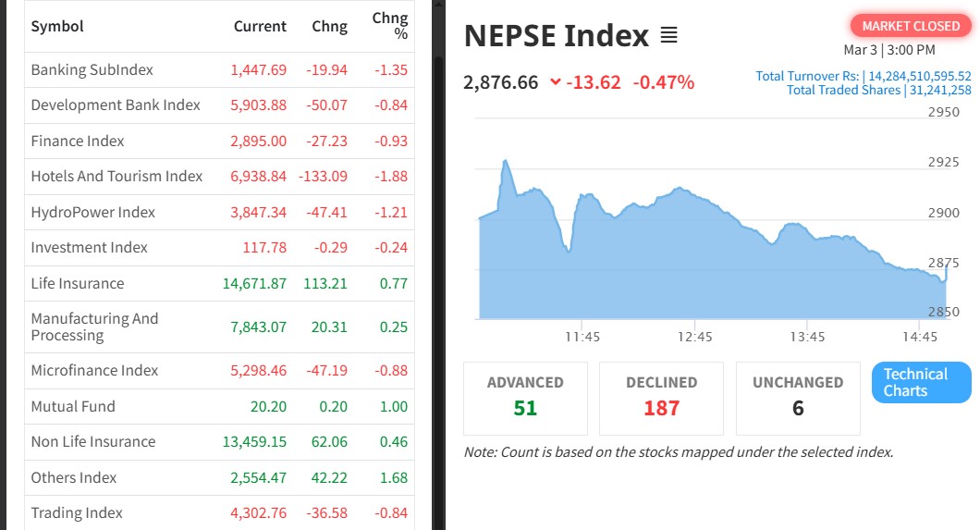The image size is (980, 530).
Task: Sort by the Symbol column header
Action: click(57, 26)
